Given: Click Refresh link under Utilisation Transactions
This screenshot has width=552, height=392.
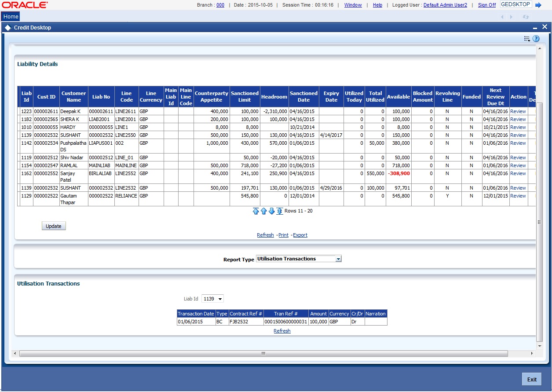Looking at the screenshot, I should [282, 331].
